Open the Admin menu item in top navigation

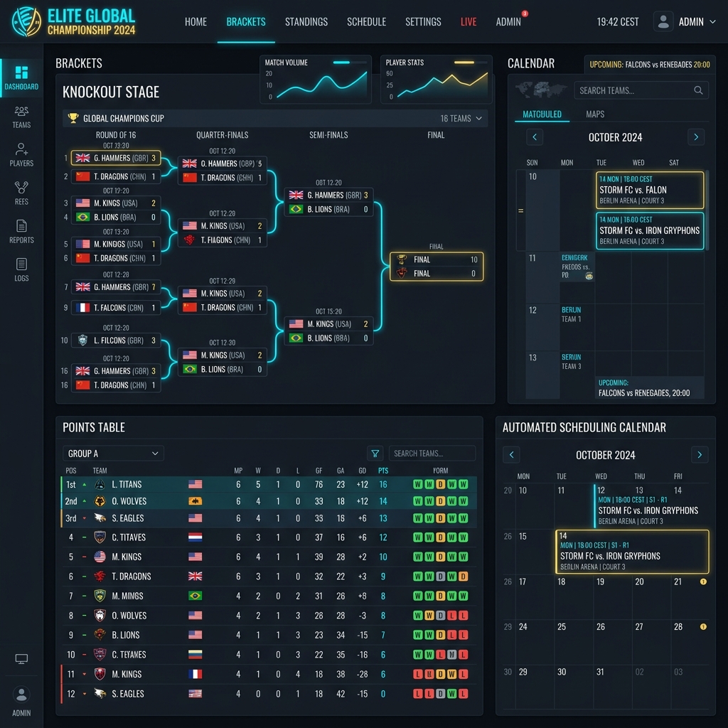[x=508, y=22]
